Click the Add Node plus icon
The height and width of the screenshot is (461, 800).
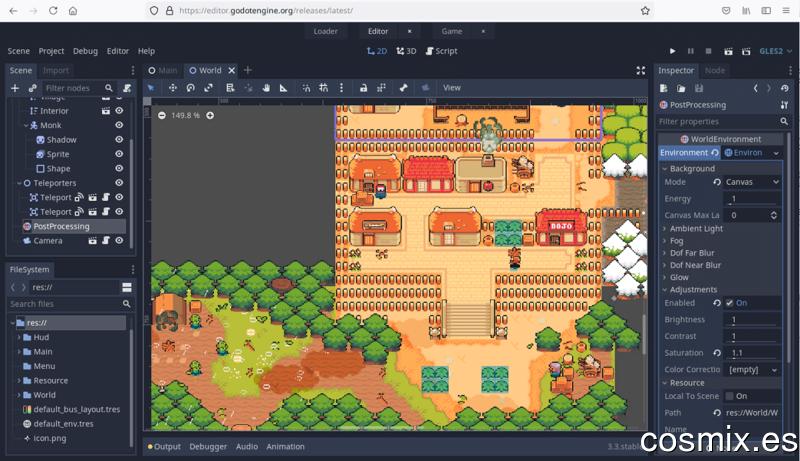click(x=15, y=88)
